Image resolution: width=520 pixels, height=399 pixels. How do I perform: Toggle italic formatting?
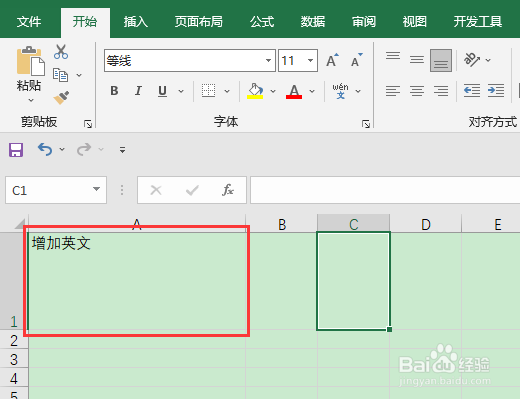(138, 91)
